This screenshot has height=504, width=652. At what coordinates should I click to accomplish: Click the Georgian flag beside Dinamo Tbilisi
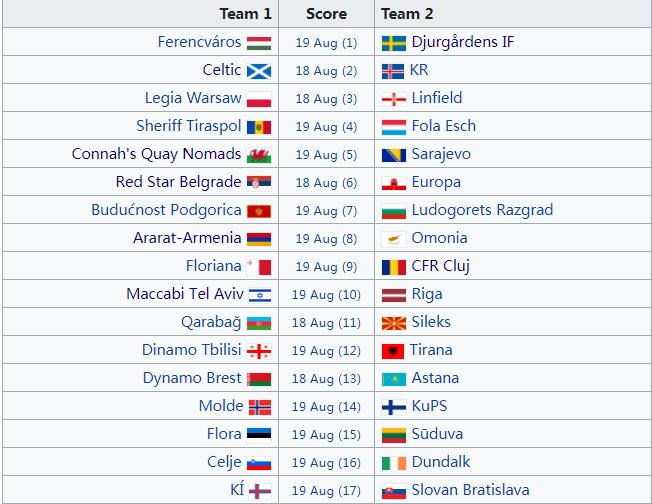tap(259, 351)
